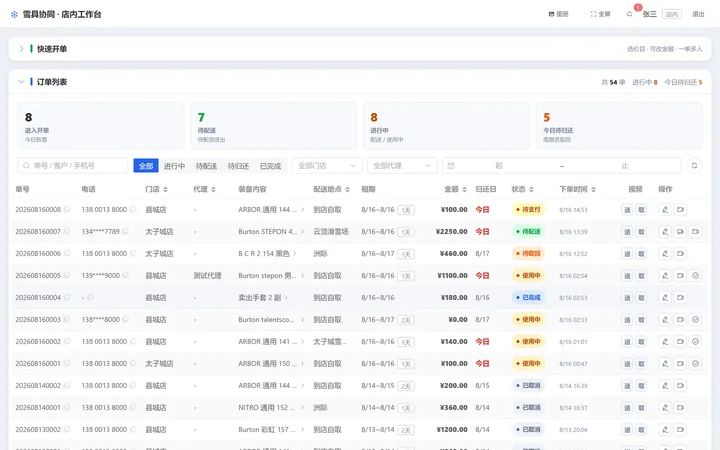Click edit pencil icon for order 202608160006
This screenshot has height=450, width=720.
click(665, 253)
